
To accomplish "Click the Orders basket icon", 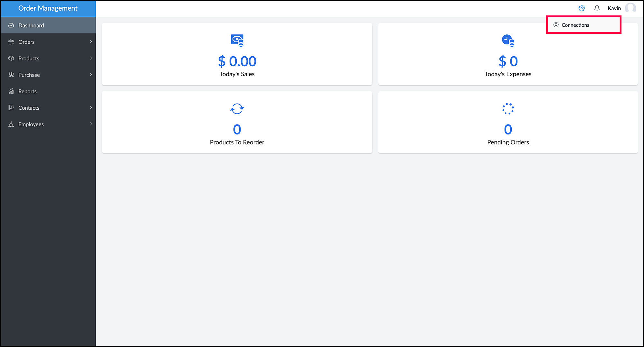I will [x=11, y=42].
